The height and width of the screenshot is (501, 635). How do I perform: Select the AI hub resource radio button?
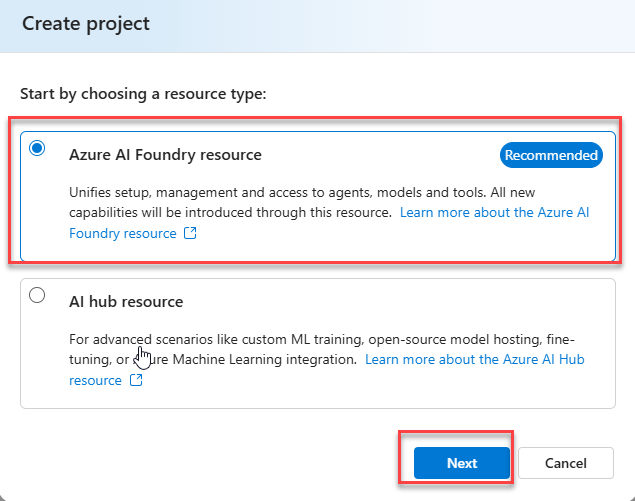[37, 295]
